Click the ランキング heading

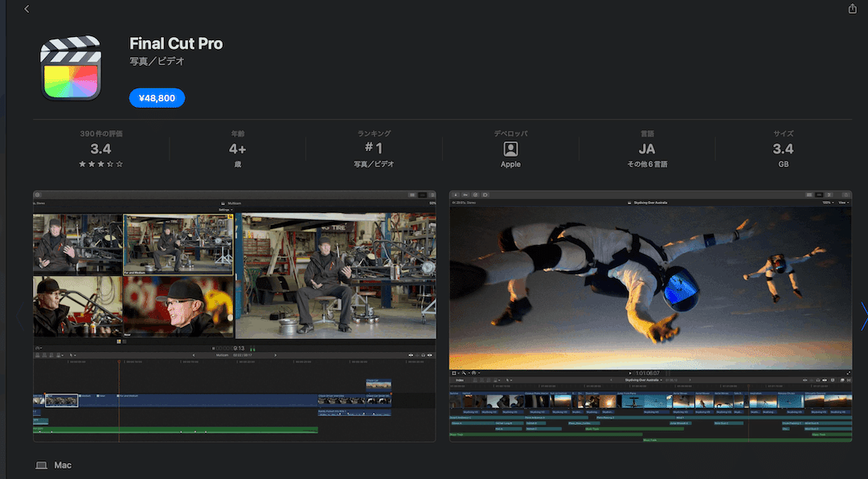pyautogui.click(x=374, y=133)
